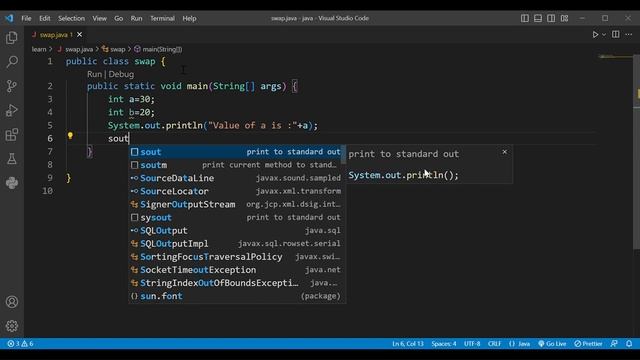This screenshot has height=360, width=640.
Task: Open the Accounts icon
Action: pos(12,302)
